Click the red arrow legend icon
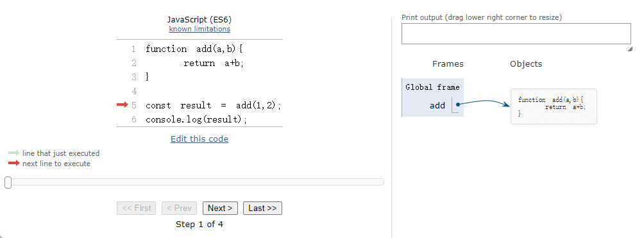The height and width of the screenshot is (238, 644). [x=14, y=163]
